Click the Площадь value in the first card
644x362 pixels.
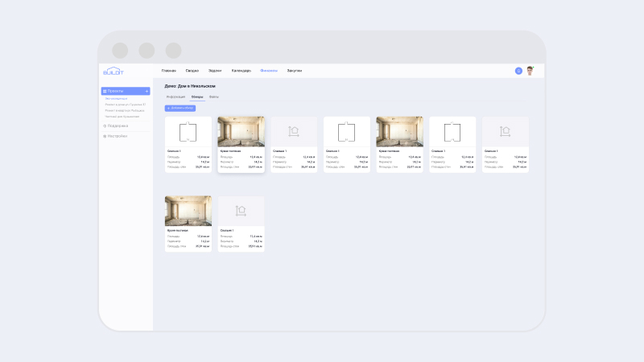click(x=204, y=157)
